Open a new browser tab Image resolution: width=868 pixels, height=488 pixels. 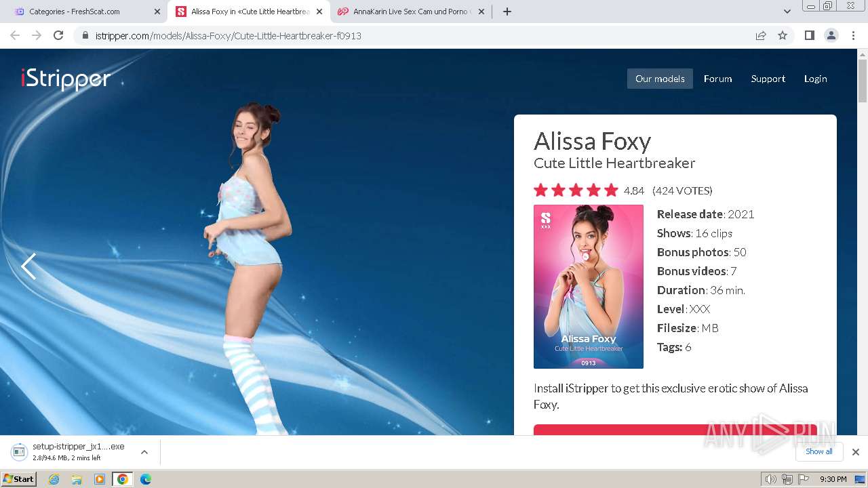point(507,12)
